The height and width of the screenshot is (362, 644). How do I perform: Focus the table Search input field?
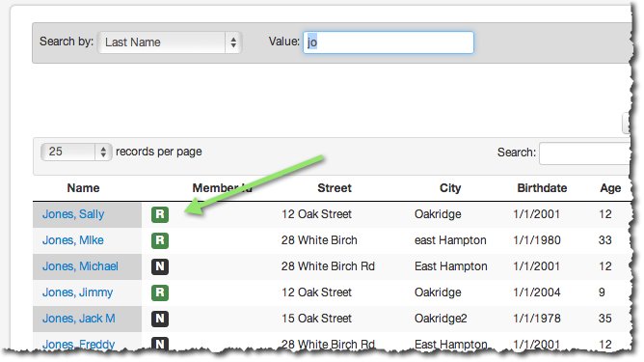pos(585,153)
